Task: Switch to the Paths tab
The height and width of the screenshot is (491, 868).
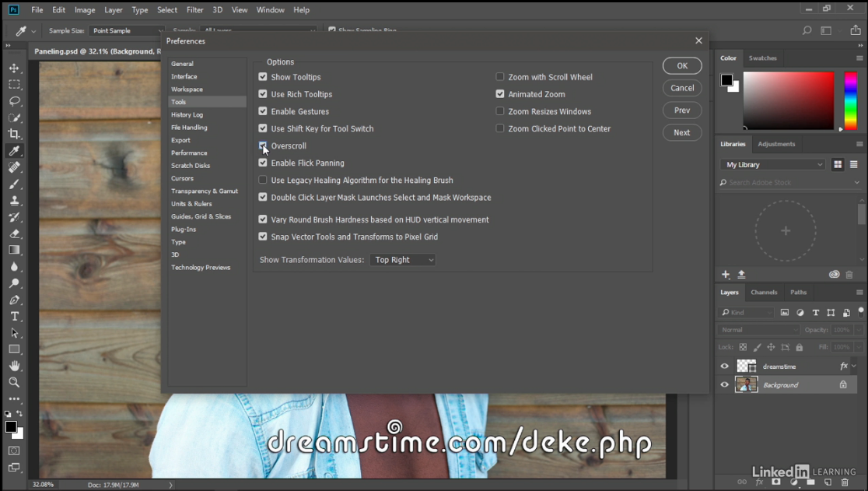Action: pos(798,293)
